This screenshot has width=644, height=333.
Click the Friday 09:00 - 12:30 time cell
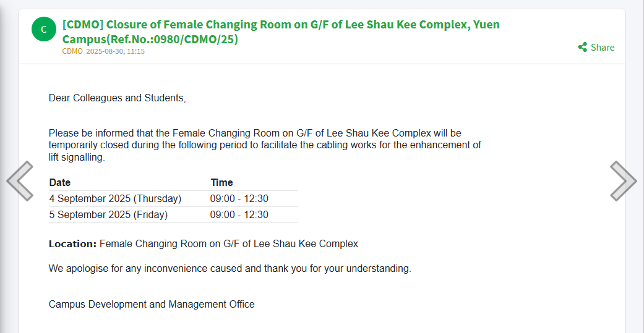[x=239, y=215]
